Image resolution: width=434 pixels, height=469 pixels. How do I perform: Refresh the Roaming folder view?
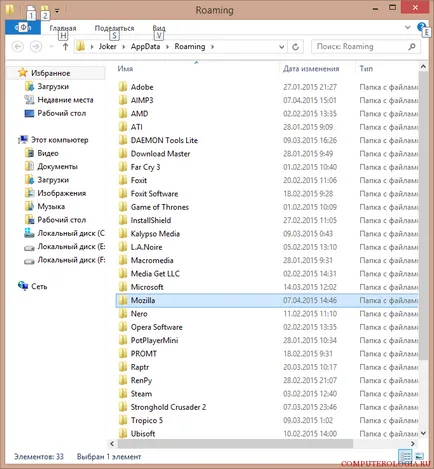point(295,47)
